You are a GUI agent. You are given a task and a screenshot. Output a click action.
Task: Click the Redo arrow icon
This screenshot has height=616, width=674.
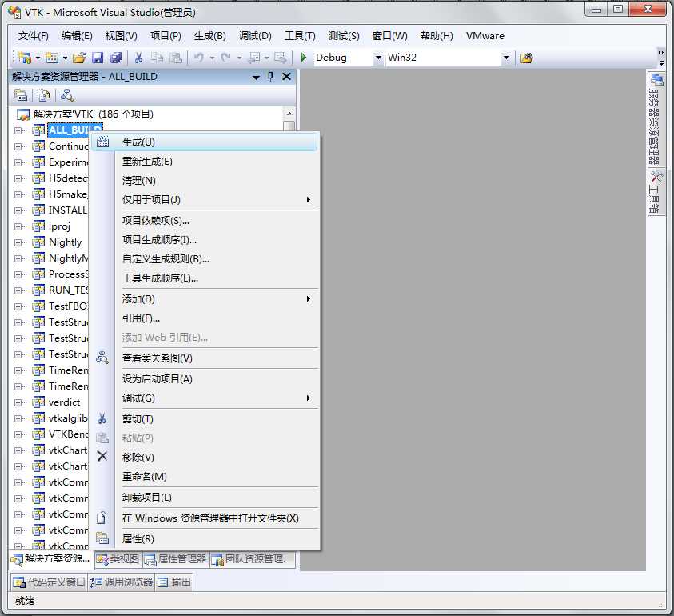(x=225, y=58)
